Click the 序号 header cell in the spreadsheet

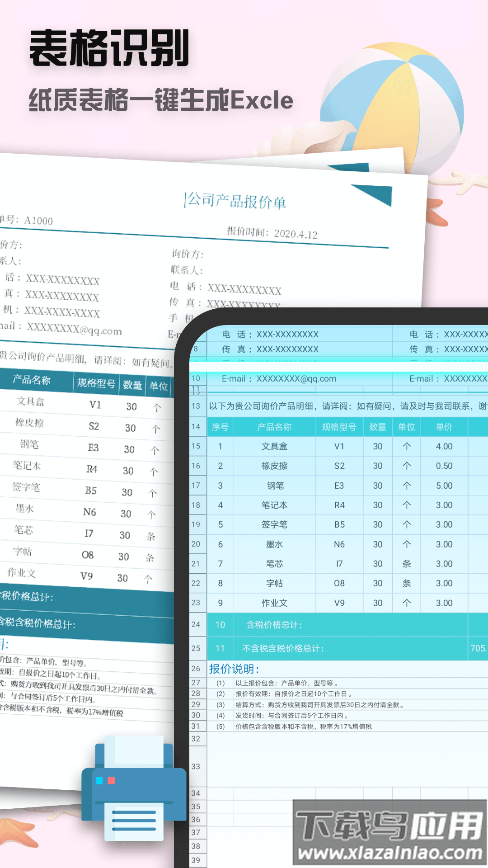pyautogui.click(x=220, y=427)
